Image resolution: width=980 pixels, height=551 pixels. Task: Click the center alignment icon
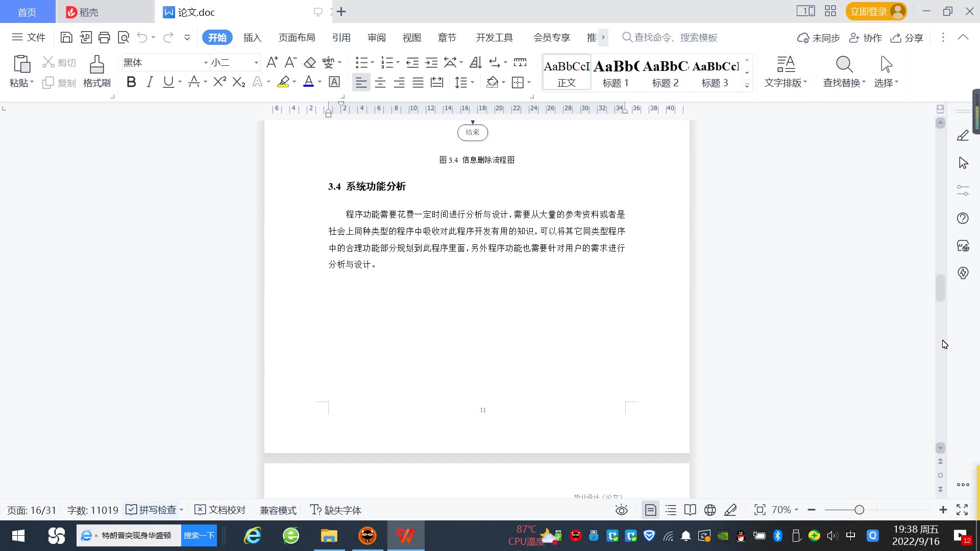click(x=380, y=83)
